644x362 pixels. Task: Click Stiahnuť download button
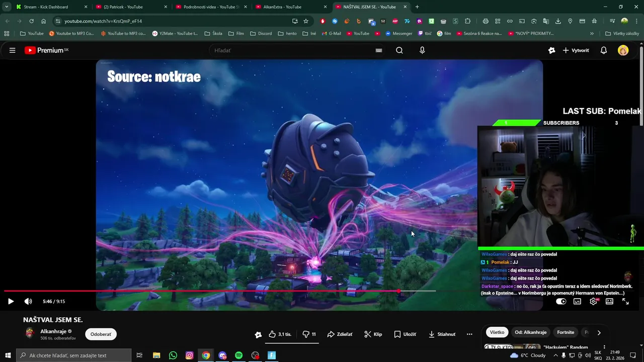[442, 334]
